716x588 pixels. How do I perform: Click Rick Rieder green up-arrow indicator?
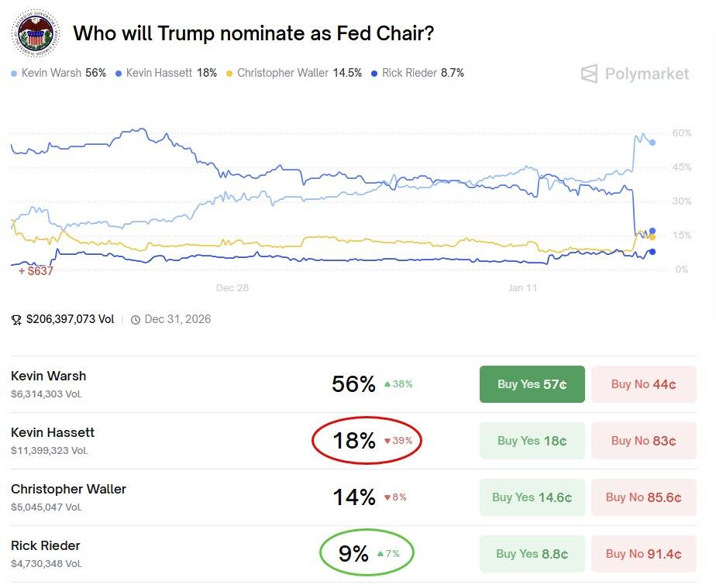(380, 554)
